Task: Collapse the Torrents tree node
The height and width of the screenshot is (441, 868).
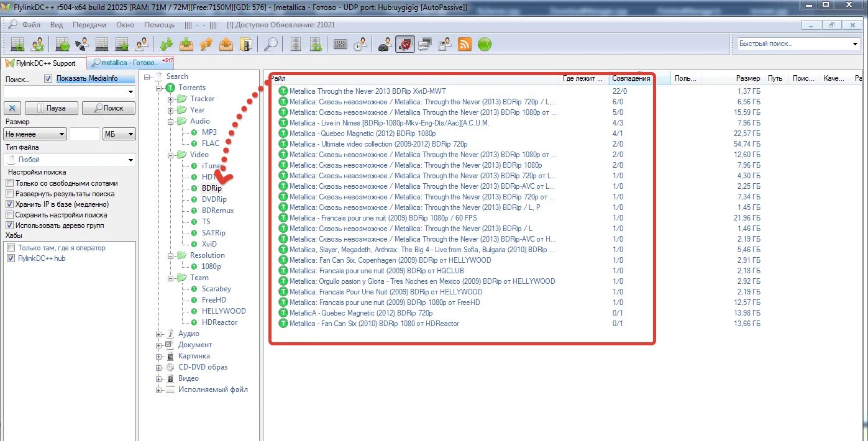Action: tap(160, 88)
